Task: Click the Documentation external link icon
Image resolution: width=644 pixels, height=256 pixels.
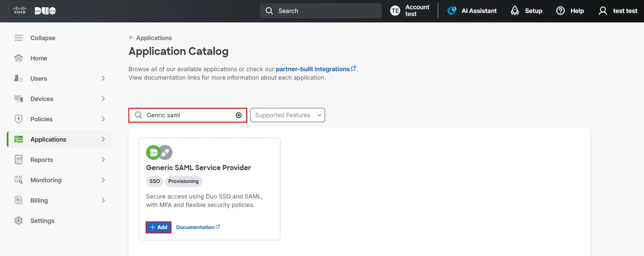Action: tap(218, 227)
